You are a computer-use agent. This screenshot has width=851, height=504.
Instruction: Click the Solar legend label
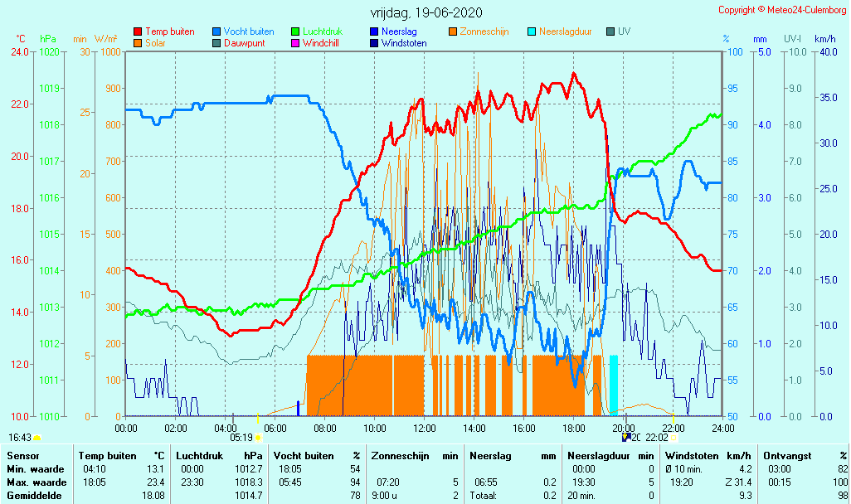tap(157, 42)
